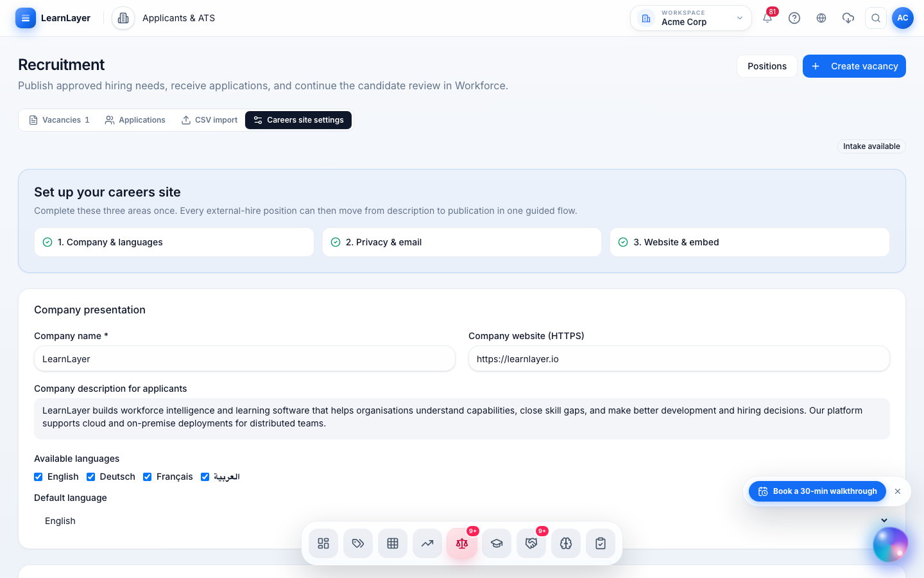This screenshot has width=924, height=578.
Task: Click the cloud download icon
Action: tap(848, 18)
